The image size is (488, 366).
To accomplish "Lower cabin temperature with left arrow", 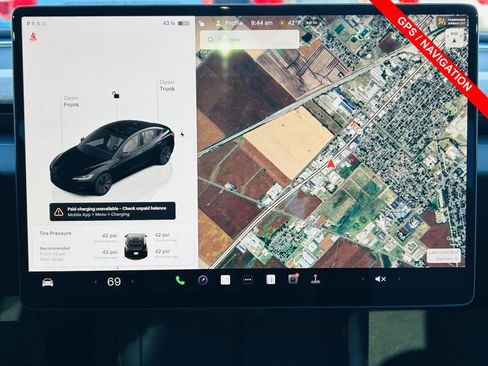I will 96,282.
